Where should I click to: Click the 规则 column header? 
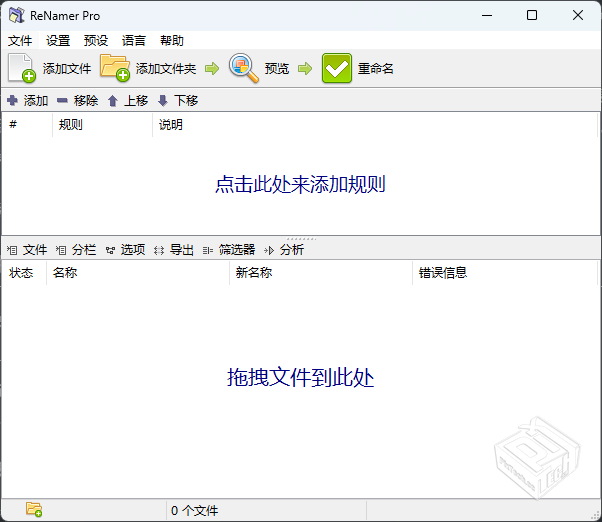103,124
